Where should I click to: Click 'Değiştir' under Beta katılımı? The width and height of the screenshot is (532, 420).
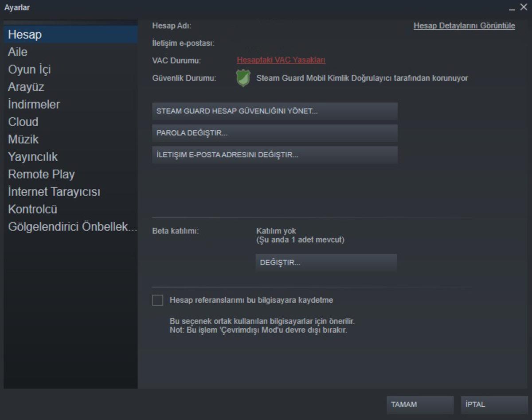click(x=326, y=262)
